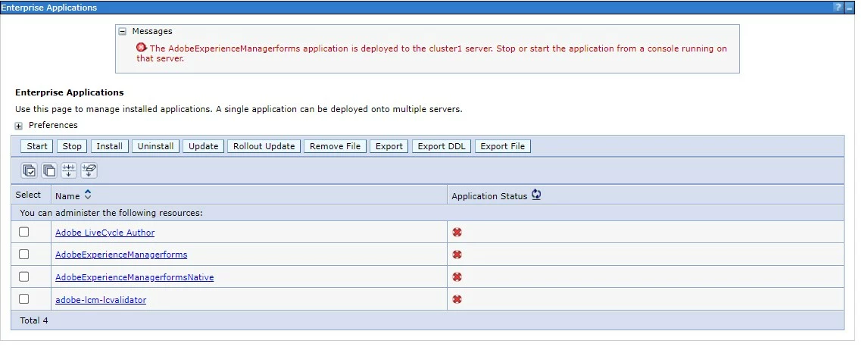Click the Export DDL button
868x353 pixels.
[442, 146]
